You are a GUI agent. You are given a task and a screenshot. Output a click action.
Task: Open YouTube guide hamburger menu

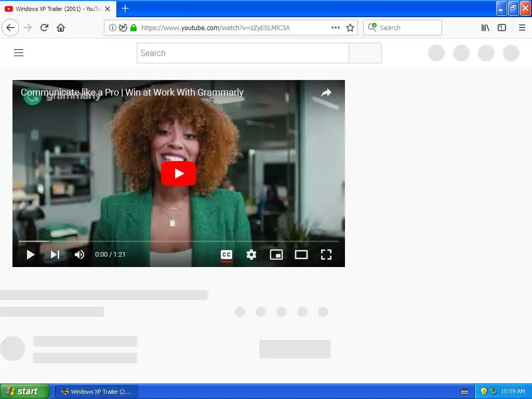[x=19, y=53]
